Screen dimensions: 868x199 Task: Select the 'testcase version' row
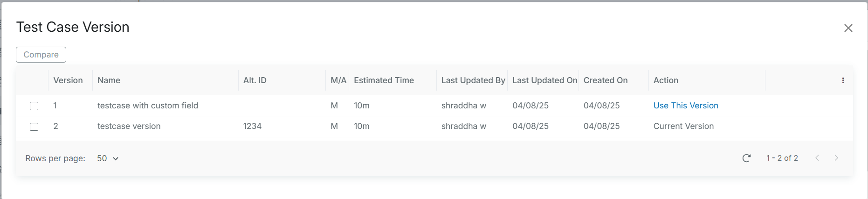(129, 126)
